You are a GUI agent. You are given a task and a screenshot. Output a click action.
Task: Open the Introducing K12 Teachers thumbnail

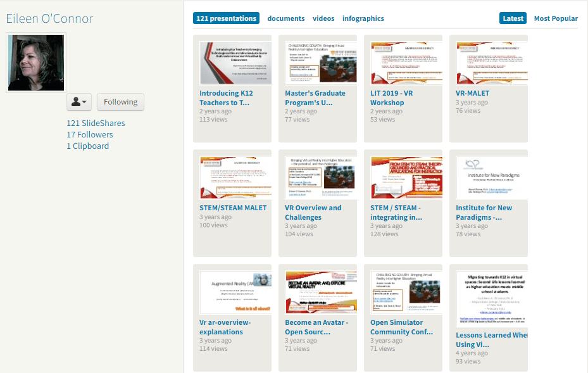(x=235, y=63)
